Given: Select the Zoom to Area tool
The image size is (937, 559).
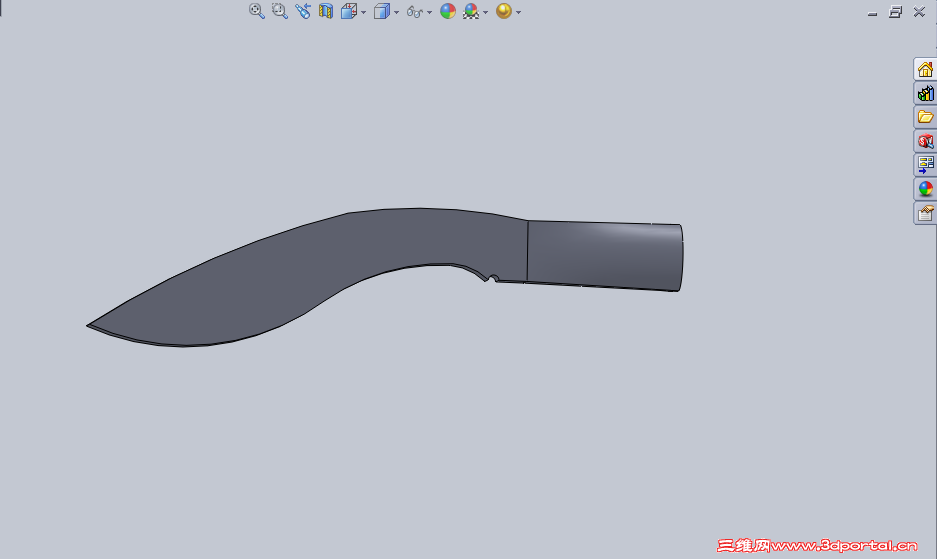Looking at the screenshot, I should (x=280, y=11).
